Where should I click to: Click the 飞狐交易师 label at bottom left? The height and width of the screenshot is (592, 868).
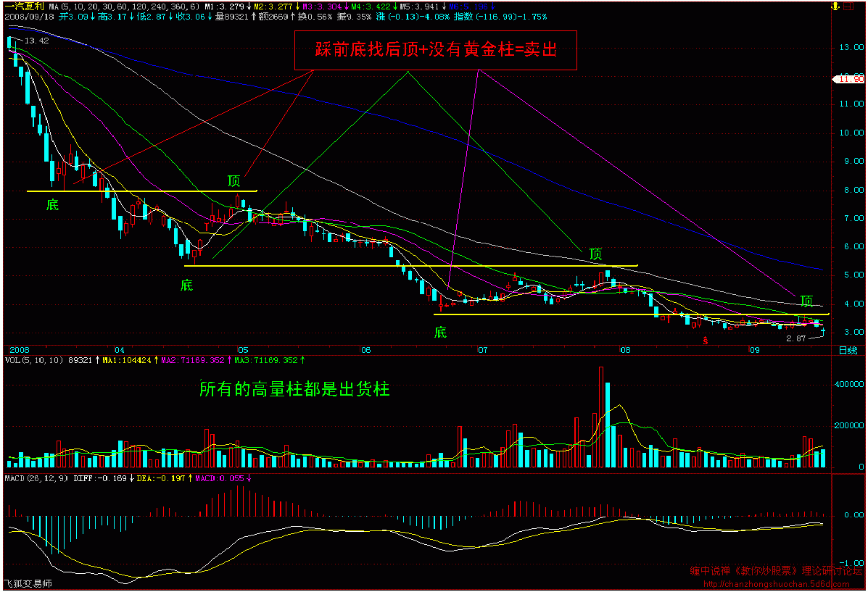tap(28, 584)
